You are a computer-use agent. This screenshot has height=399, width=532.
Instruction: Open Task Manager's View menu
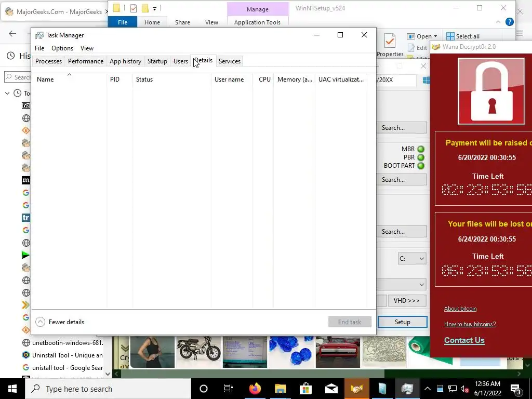87,48
